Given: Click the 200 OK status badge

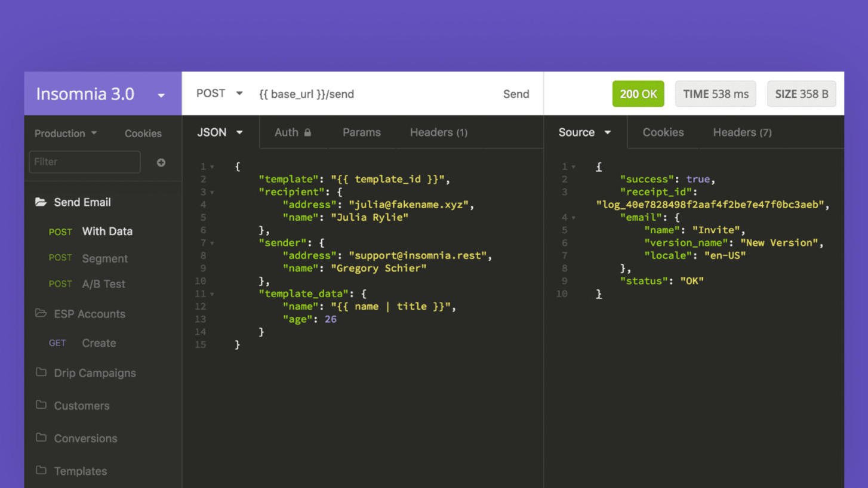Looking at the screenshot, I should pos(638,94).
